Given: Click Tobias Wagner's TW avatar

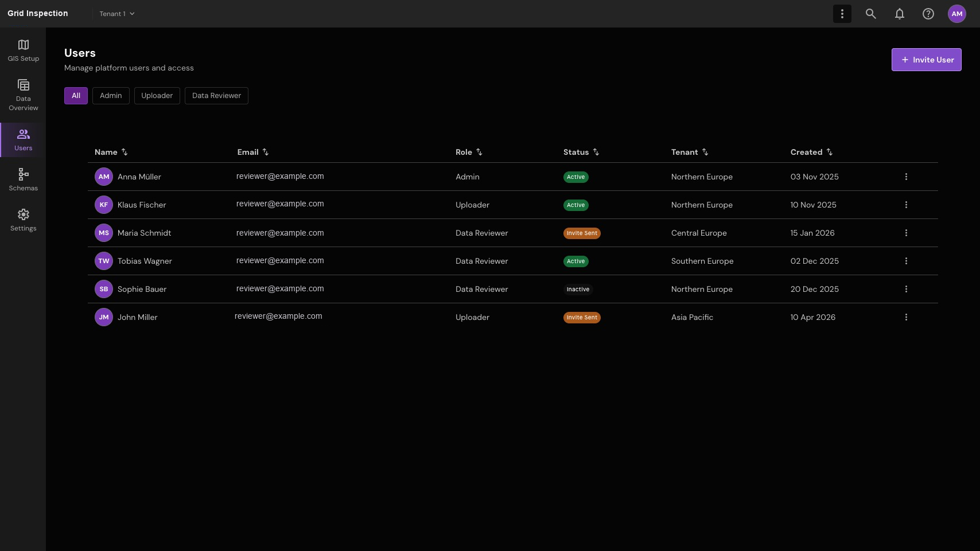Looking at the screenshot, I should (x=104, y=261).
